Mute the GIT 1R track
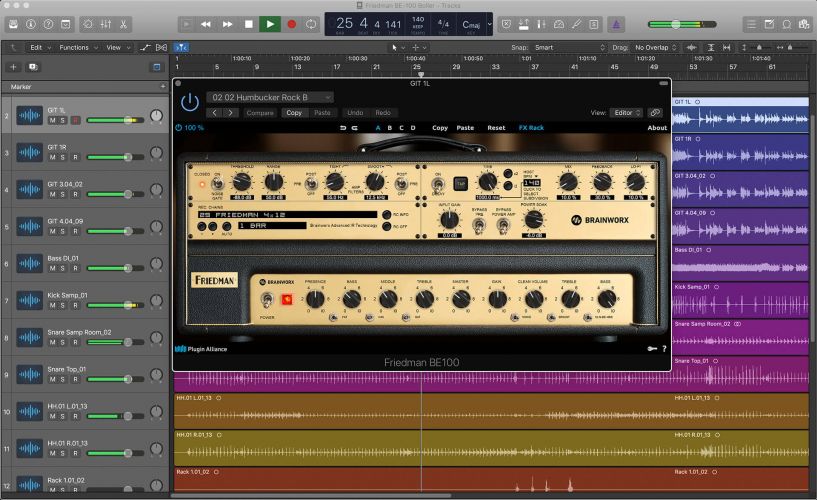The width and height of the screenshot is (817, 500). (52, 157)
